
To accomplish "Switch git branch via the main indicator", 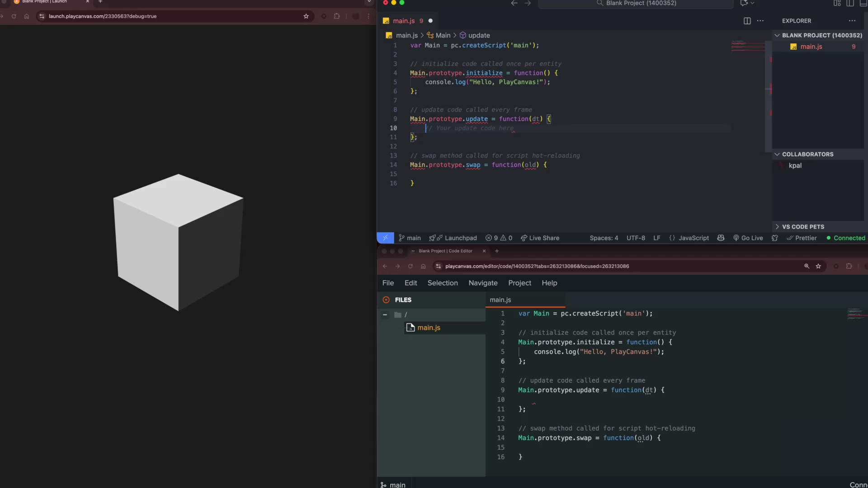I will click(409, 238).
